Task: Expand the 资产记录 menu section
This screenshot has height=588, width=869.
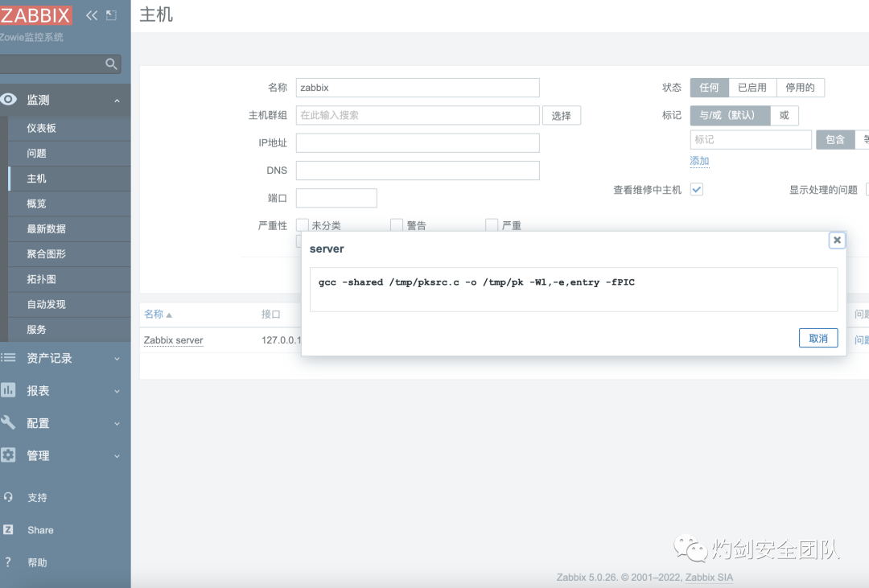Action: [117, 359]
